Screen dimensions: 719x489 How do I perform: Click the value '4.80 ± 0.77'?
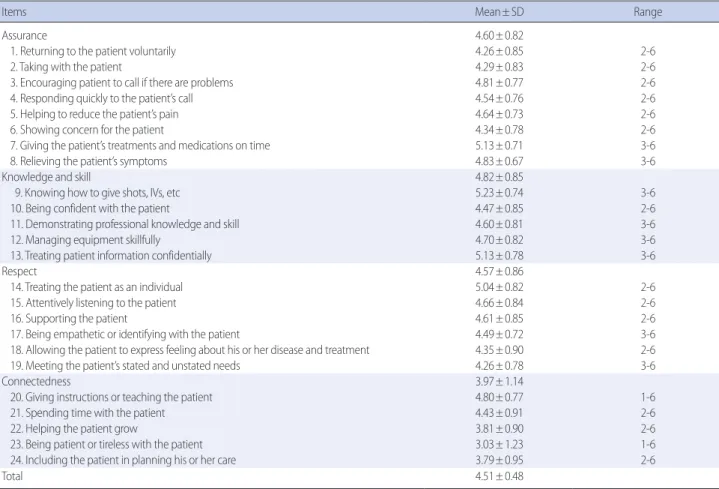click(x=499, y=397)
